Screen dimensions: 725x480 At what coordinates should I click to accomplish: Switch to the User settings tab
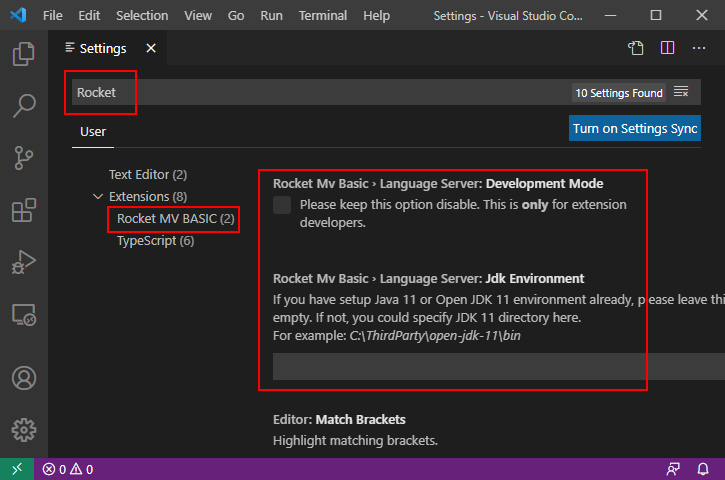coord(93,131)
